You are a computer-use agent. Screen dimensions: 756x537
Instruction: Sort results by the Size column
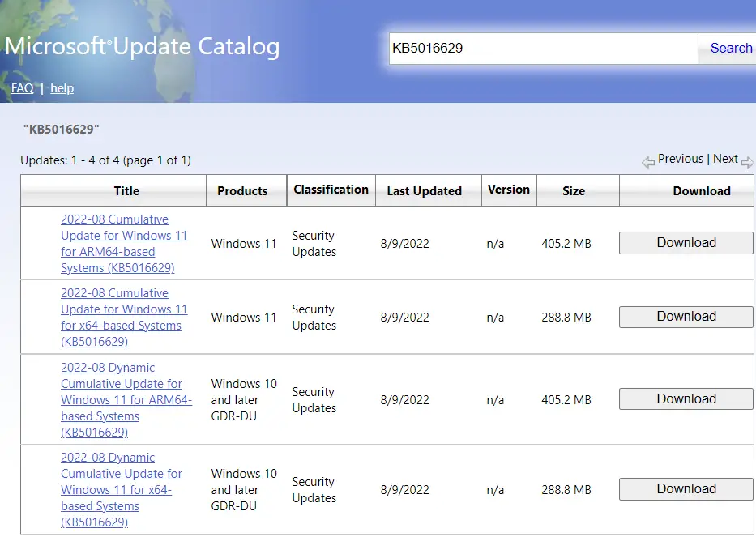574,190
